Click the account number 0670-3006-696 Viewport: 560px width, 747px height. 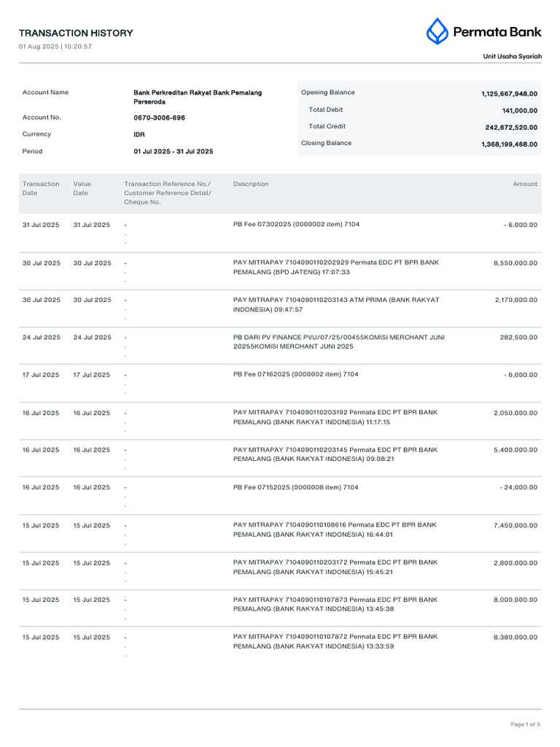tap(159, 117)
